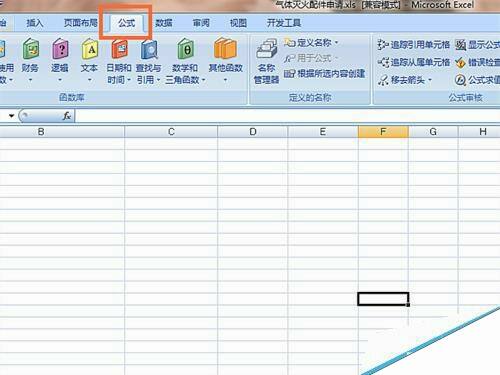Expand the More Functions (其他函数) dropdown arrow
This screenshot has width=500, height=375.
click(x=225, y=80)
